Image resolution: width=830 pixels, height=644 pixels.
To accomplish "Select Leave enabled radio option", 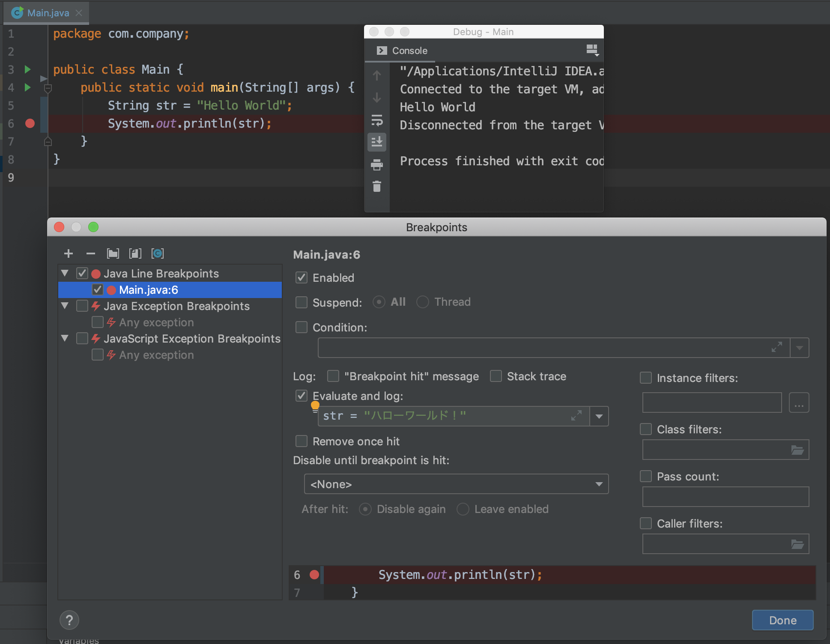I will (x=463, y=509).
